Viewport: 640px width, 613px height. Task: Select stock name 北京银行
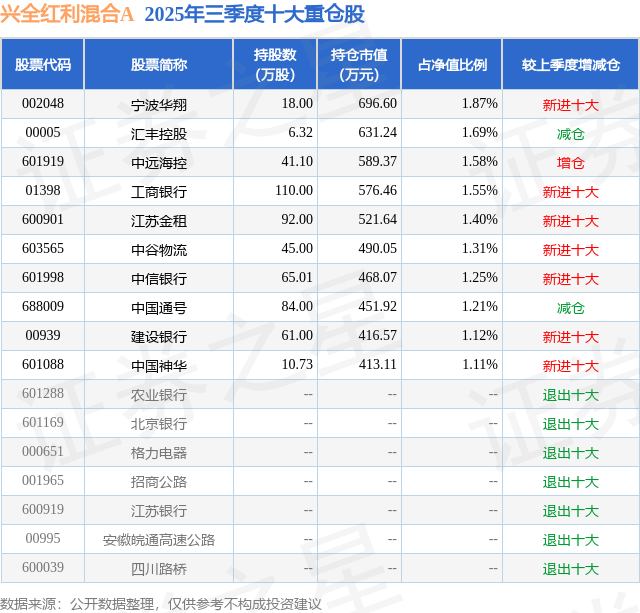pyautogui.click(x=159, y=424)
